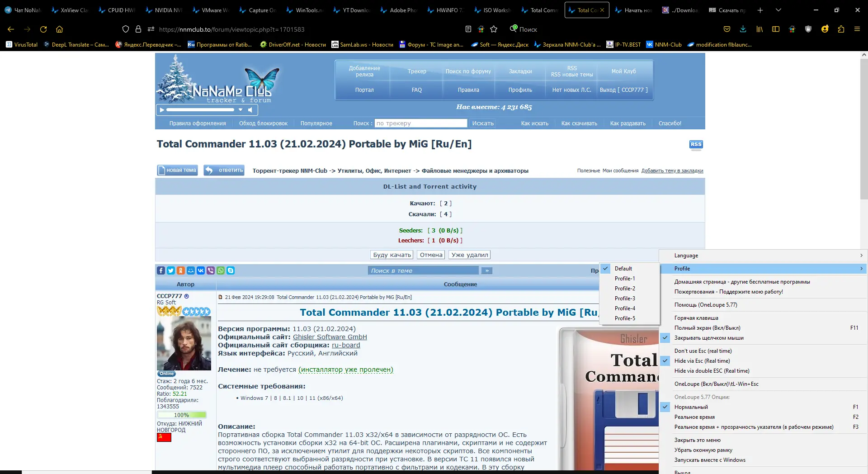Expand the Language submenu
Viewport: 868px width, 474px height.
click(764, 256)
